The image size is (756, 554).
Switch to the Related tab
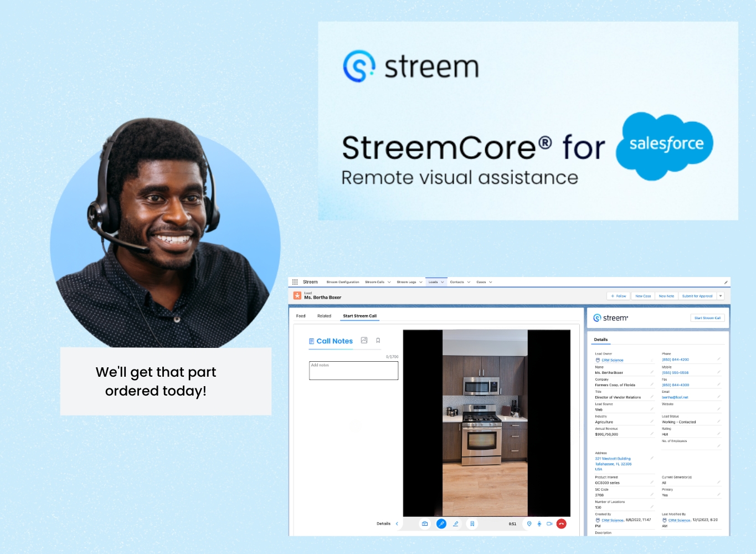pos(324,316)
